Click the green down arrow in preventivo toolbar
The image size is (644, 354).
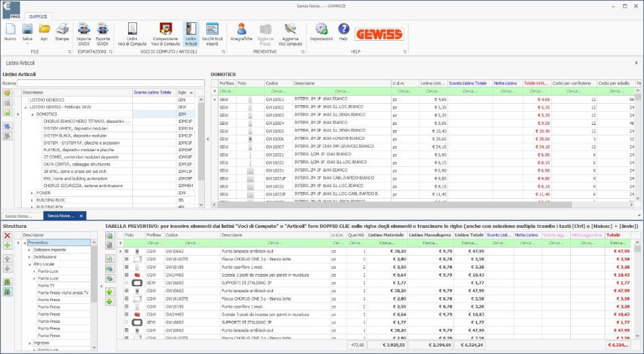pyautogui.click(x=109, y=302)
